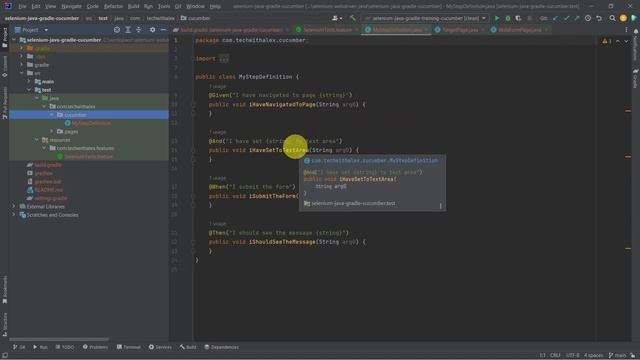Image resolution: width=640 pixels, height=360 pixels.
Task: Click the cucumber breadcrumb in navigation bar
Action: point(196,18)
